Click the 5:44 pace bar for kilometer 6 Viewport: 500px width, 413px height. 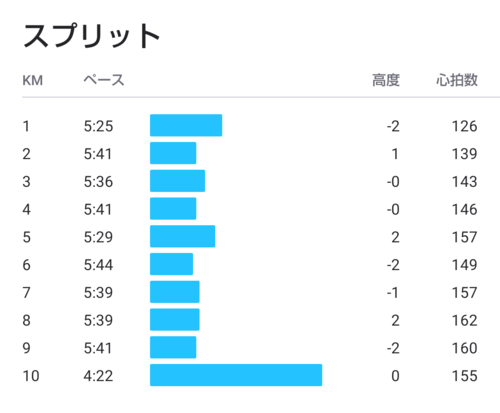tap(171, 264)
